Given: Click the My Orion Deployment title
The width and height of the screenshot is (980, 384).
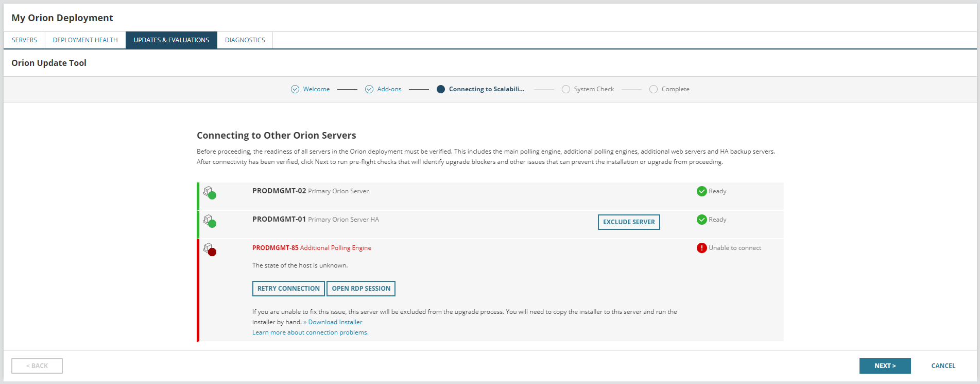Looking at the screenshot, I should coord(62,18).
